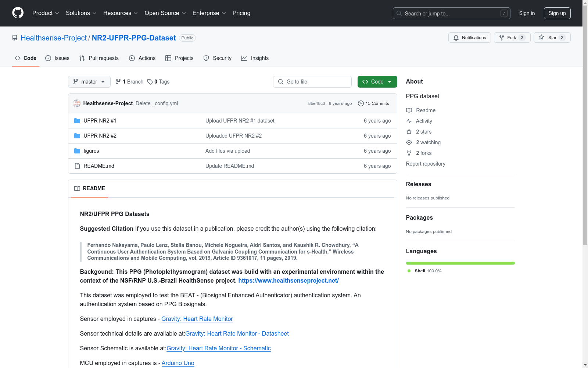Switch to the Security tab

(x=218, y=58)
